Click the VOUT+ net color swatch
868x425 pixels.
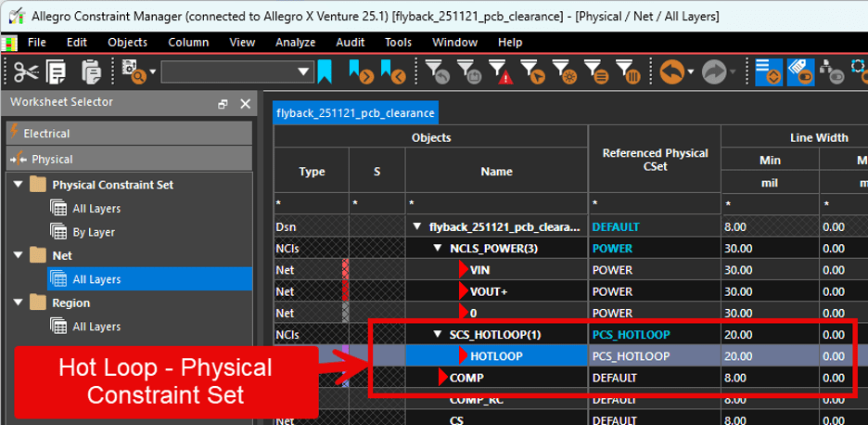pos(345,291)
